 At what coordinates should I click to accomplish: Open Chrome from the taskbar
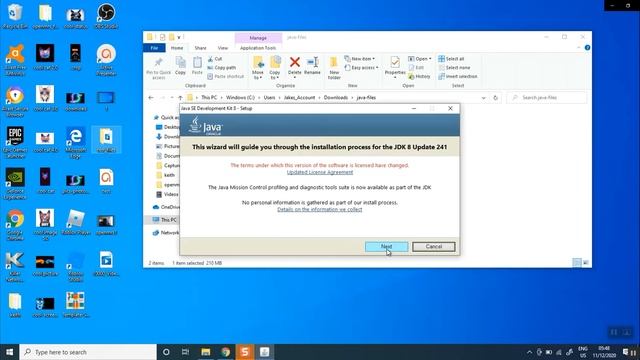[225, 352]
